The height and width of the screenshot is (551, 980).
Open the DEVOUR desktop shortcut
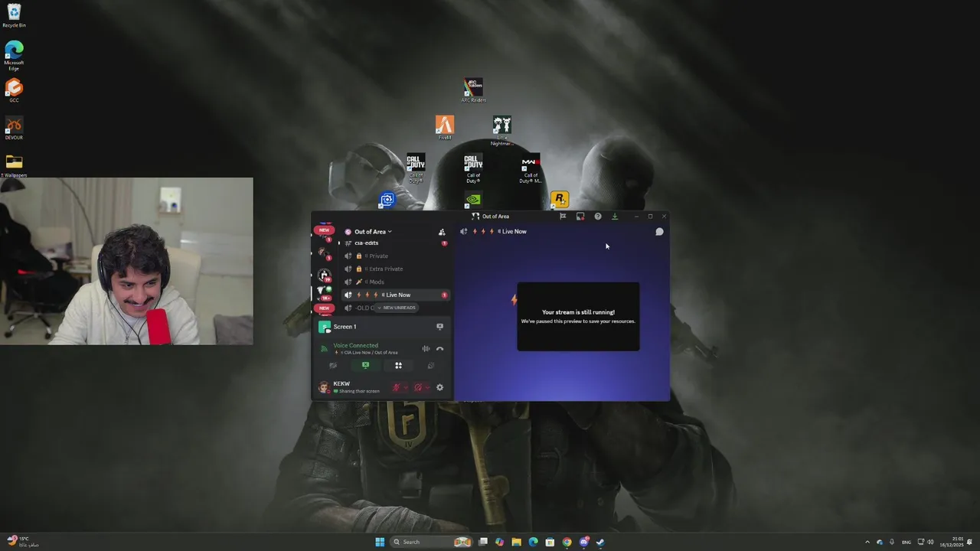click(14, 129)
